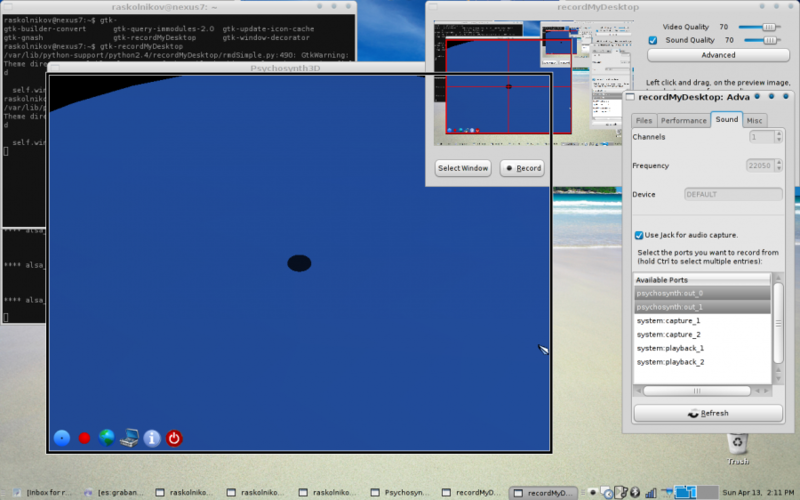This screenshot has height=500, width=800.
Task: Click the Advanced button
Action: click(718, 55)
